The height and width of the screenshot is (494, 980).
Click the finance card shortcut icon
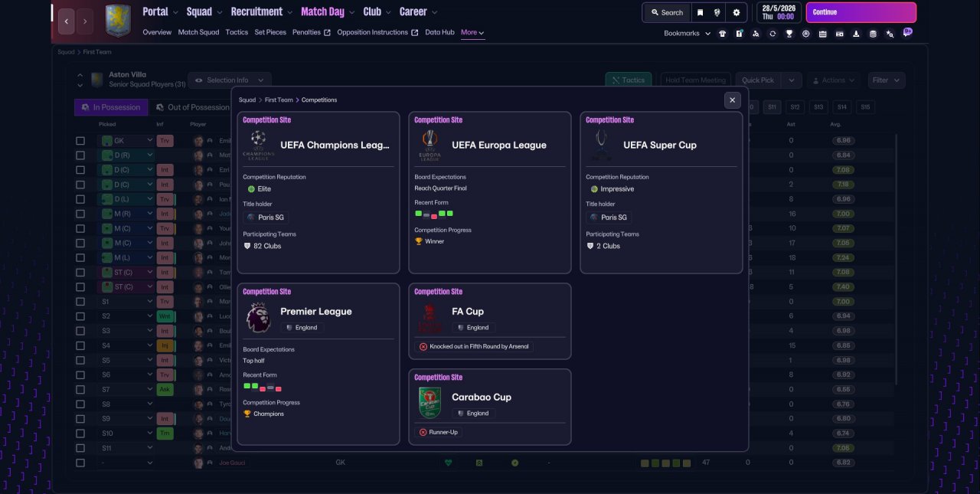click(839, 34)
